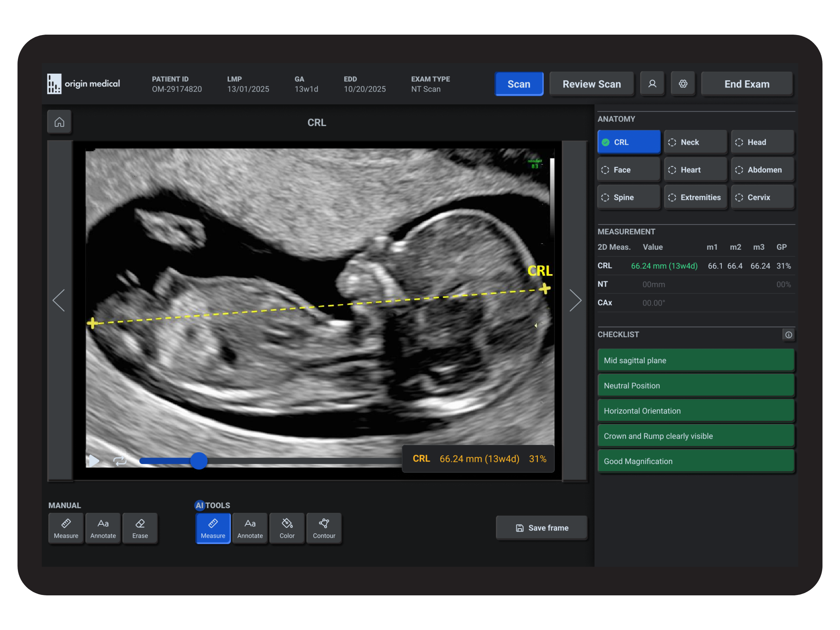This screenshot has height=630, width=840.
Task: Click the End Exam button
Action: [x=747, y=84]
